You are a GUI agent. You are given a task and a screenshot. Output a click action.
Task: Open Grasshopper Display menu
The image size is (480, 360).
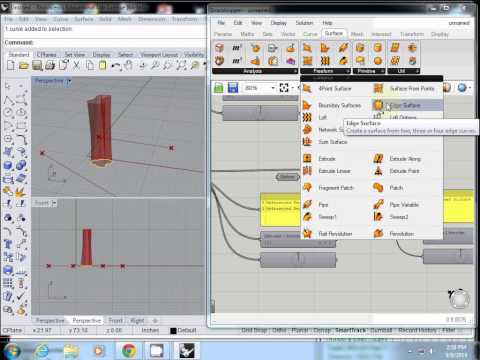tap(279, 23)
